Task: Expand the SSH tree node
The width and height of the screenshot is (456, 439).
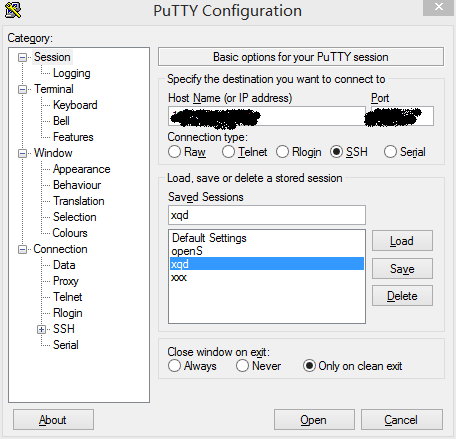Action: pos(41,329)
